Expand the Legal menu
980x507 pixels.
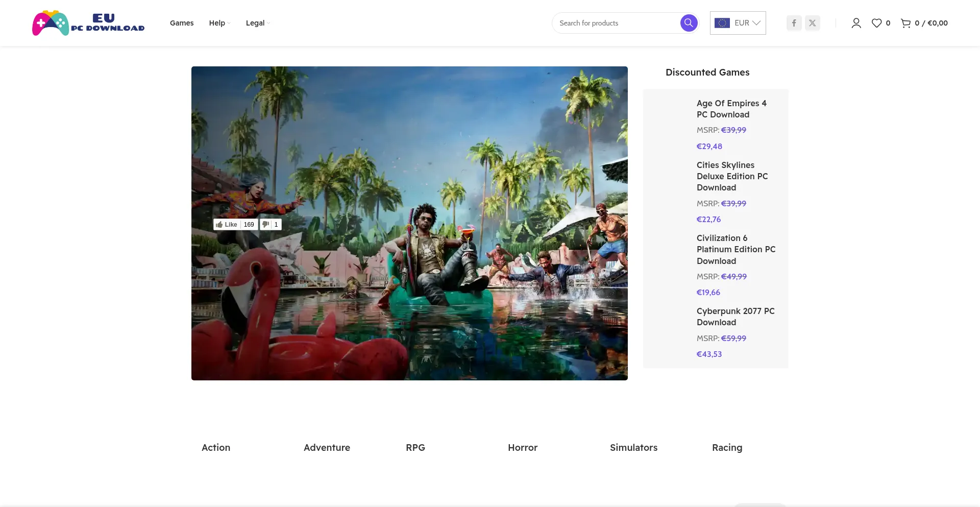point(258,23)
